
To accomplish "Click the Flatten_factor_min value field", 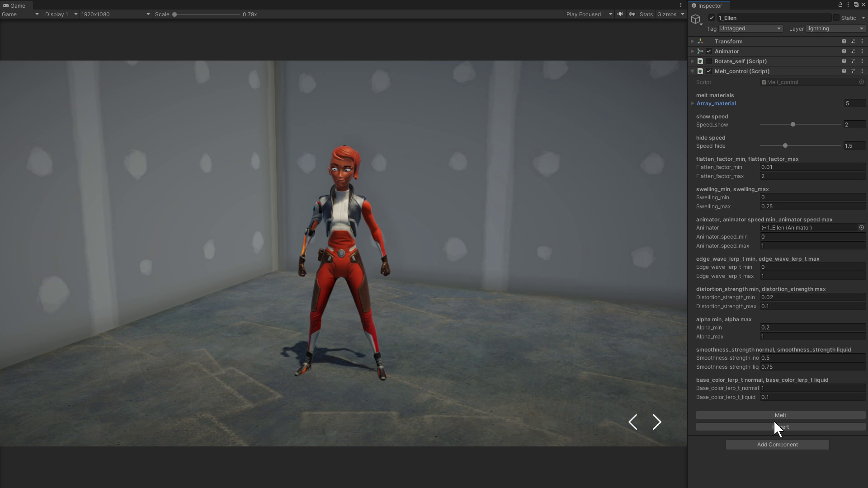I will 813,167.
